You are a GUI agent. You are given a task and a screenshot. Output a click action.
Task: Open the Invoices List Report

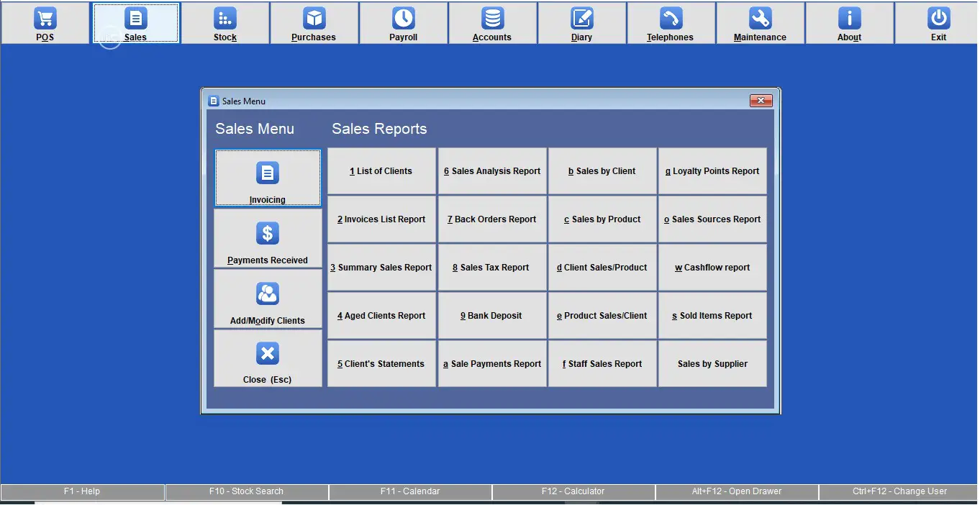[381, 219]
